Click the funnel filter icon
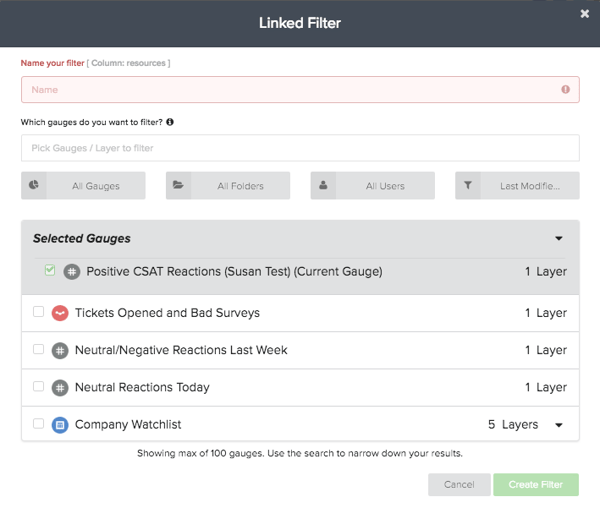 468,185
